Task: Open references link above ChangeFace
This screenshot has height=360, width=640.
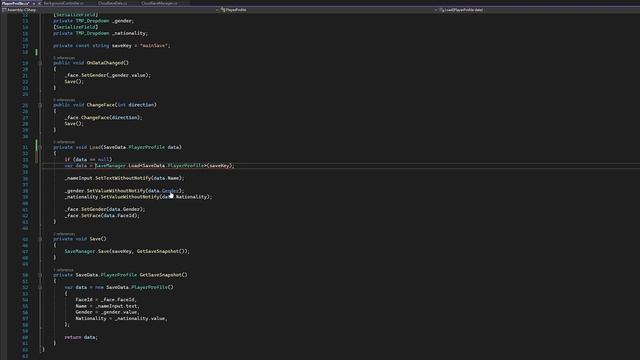Action: (x=64, y=100)
